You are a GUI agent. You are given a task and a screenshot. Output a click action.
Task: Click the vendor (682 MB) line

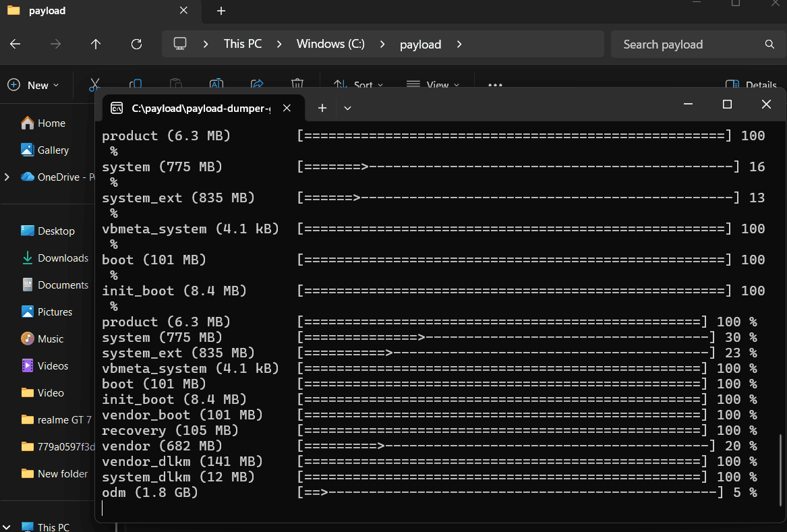pos(429,446)
